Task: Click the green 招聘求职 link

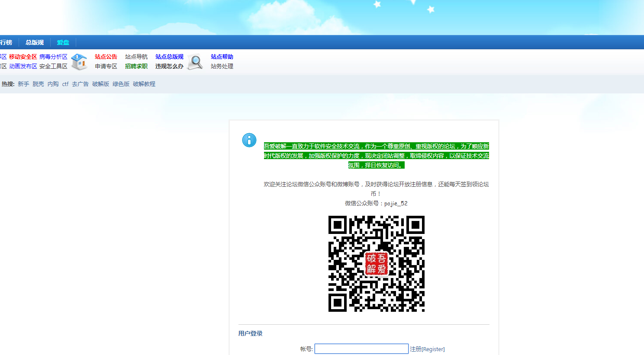Action: point(136,66)
